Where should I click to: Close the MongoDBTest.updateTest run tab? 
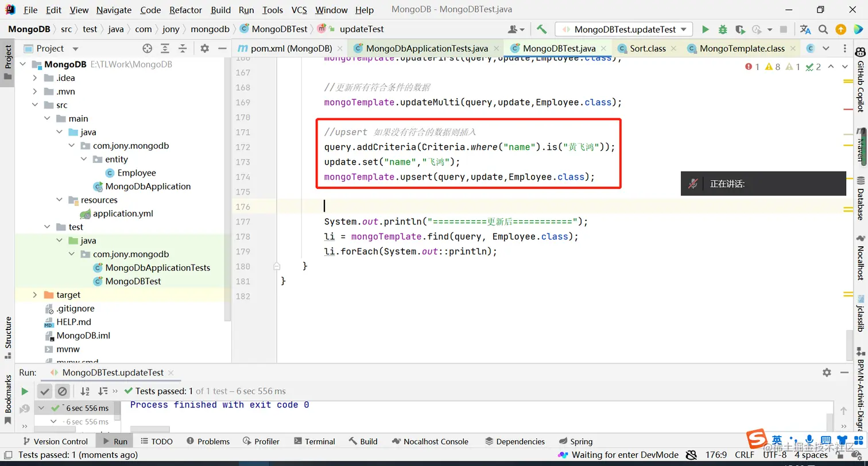170,373
